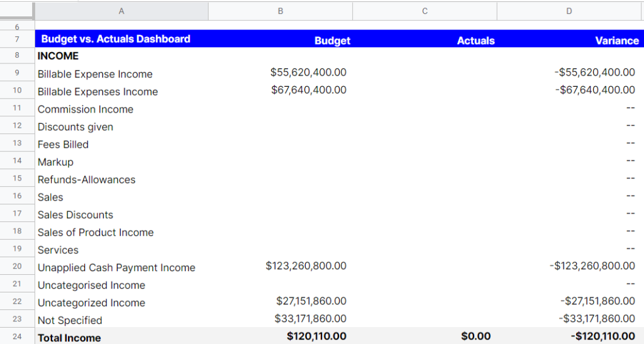Select row 23 header

[x=17, y=319]
